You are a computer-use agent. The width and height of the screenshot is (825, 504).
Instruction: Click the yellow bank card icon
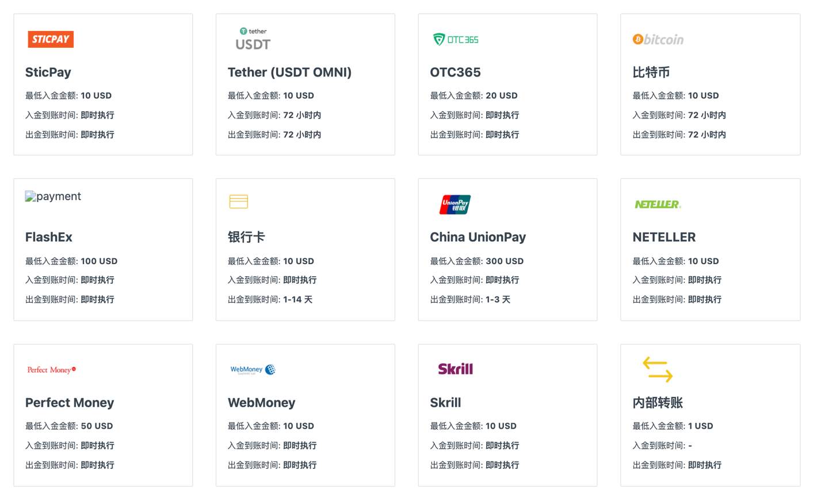pos(238,201)
